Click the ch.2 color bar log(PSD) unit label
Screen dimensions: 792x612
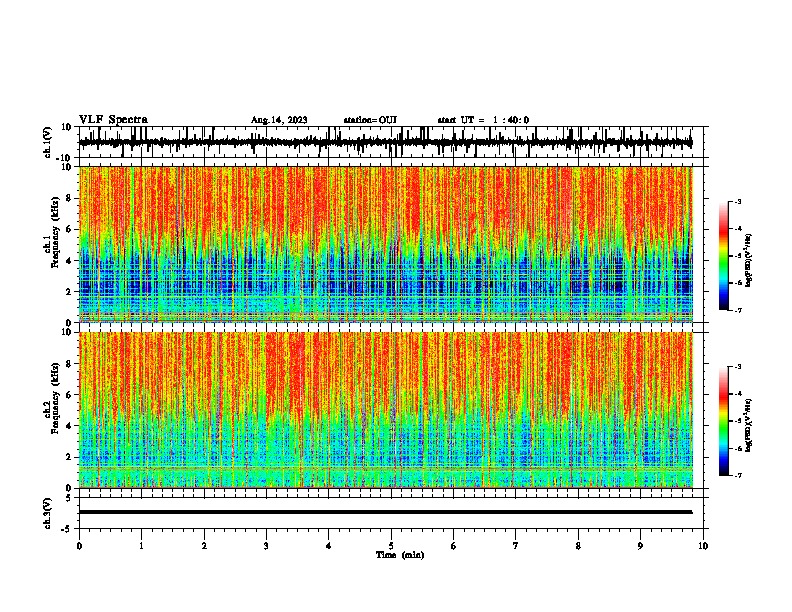[749, 426]
